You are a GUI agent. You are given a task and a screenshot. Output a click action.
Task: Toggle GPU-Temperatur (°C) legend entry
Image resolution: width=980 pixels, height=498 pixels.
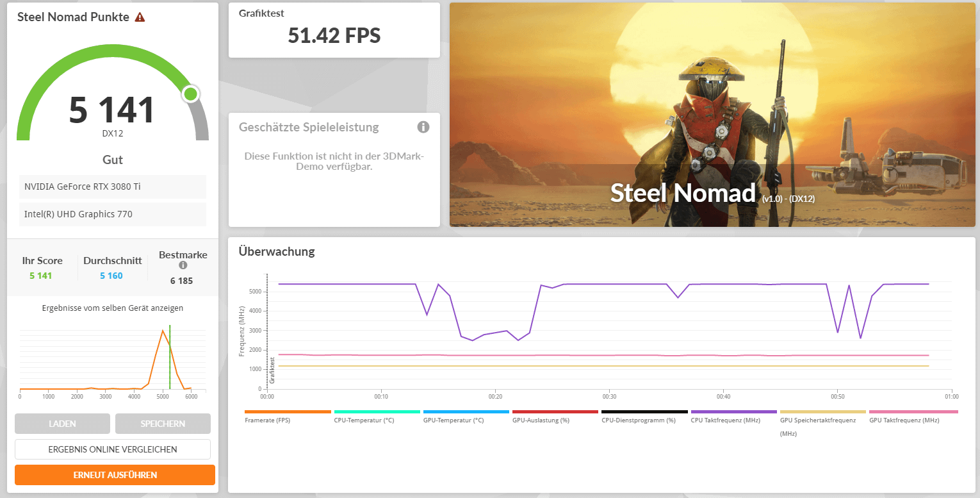point(466,420)
